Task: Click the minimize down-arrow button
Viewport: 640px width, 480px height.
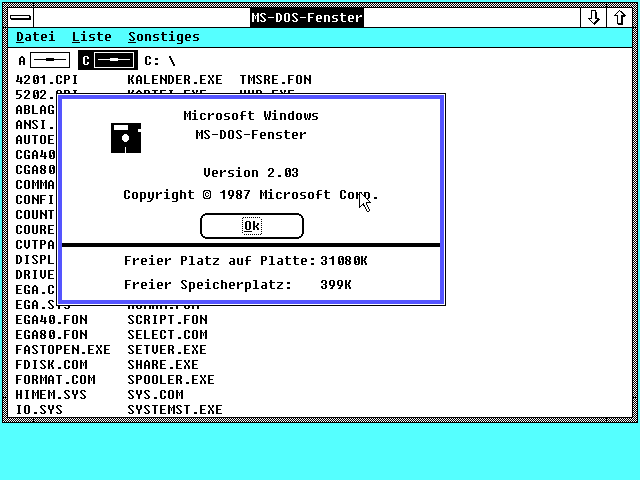Action: 593,18
